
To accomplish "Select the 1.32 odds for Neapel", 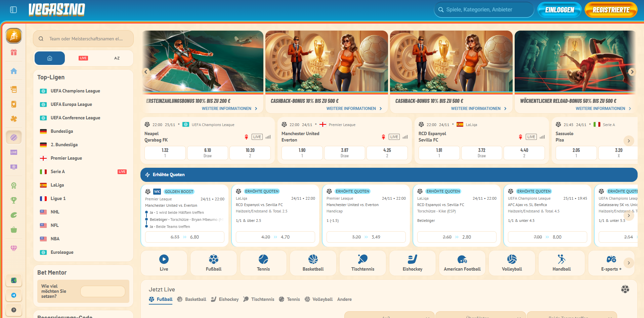I will [x=165, y=153].
